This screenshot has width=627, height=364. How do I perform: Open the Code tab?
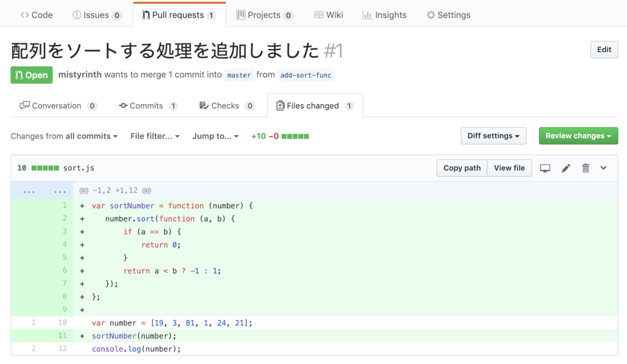(36, 15)
